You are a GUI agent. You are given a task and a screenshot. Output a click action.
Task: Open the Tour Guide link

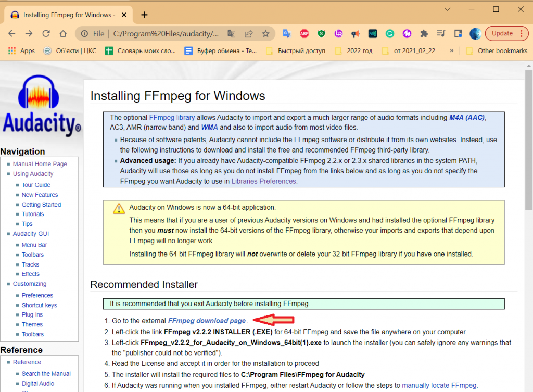click(x=36, y=185)
